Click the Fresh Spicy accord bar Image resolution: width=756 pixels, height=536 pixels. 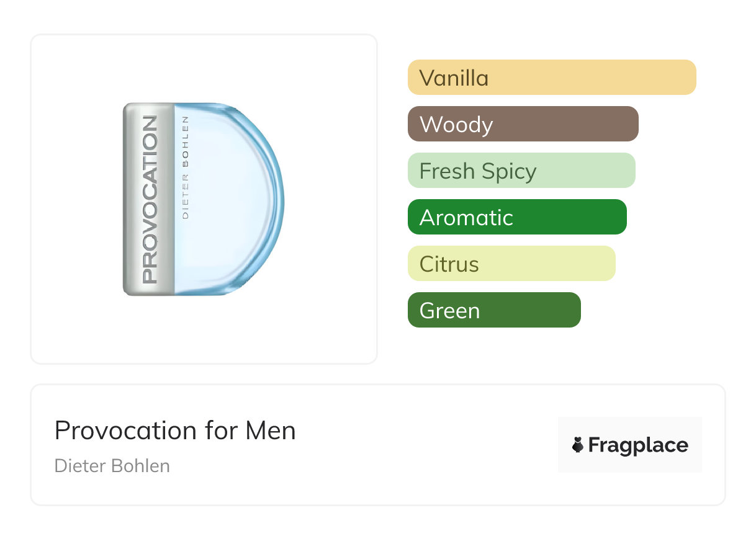(521, 171)
